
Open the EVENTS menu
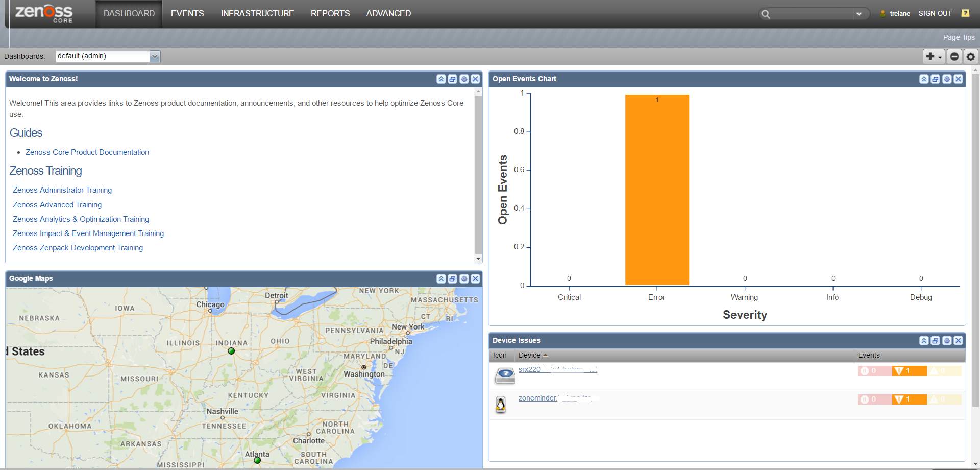(187, 13)
